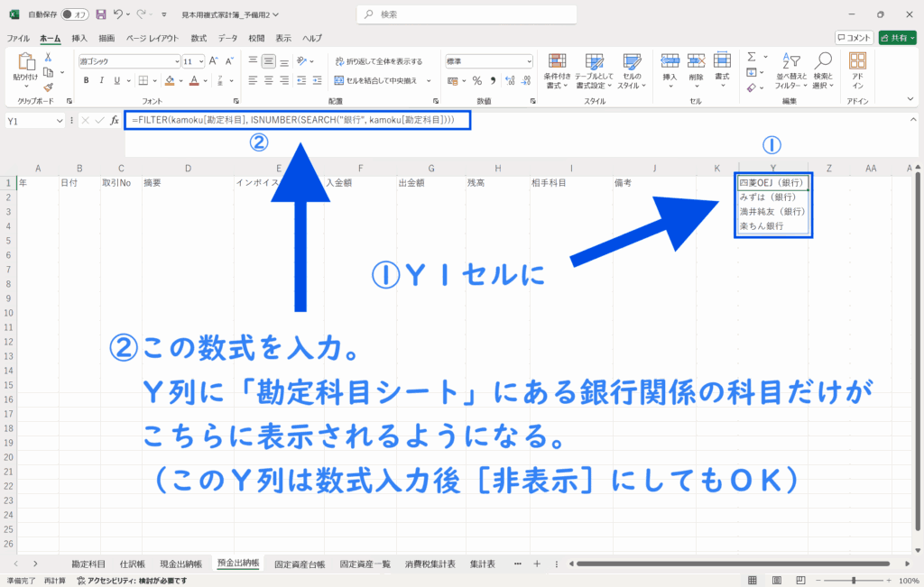The image size is (924, 587).
Task: Click the Paste clipboard icon
Action: [26, 61]
